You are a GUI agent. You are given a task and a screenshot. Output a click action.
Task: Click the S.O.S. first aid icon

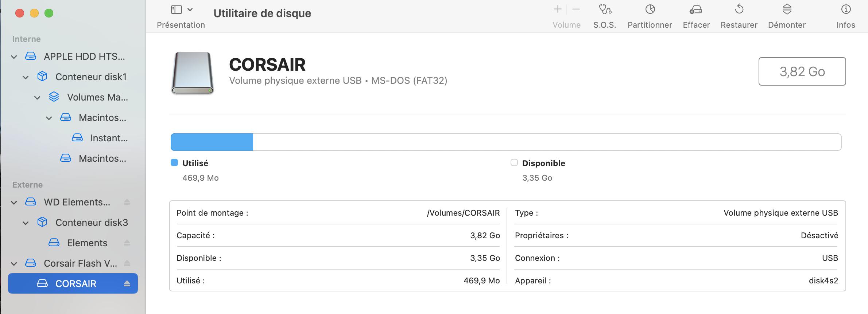click(605, 9)
